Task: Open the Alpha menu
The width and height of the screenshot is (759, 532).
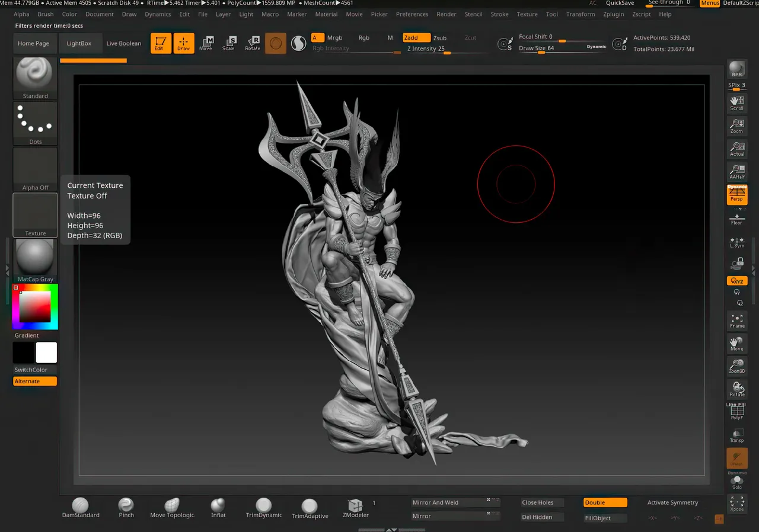Action: pos(21,14)
